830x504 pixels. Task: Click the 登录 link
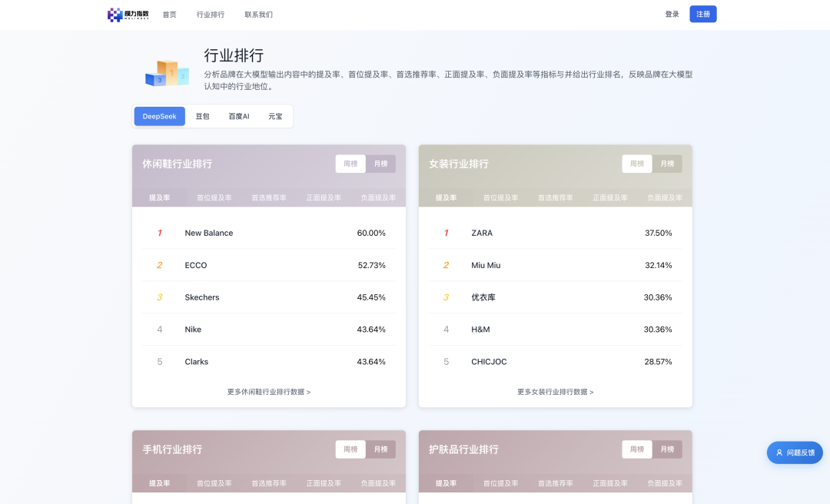(672, 15)
